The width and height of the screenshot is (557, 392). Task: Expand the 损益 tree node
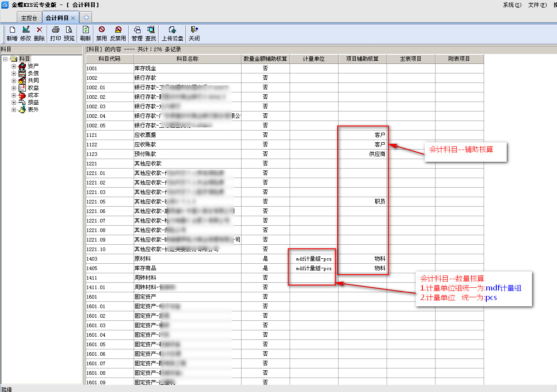(14, 102)
